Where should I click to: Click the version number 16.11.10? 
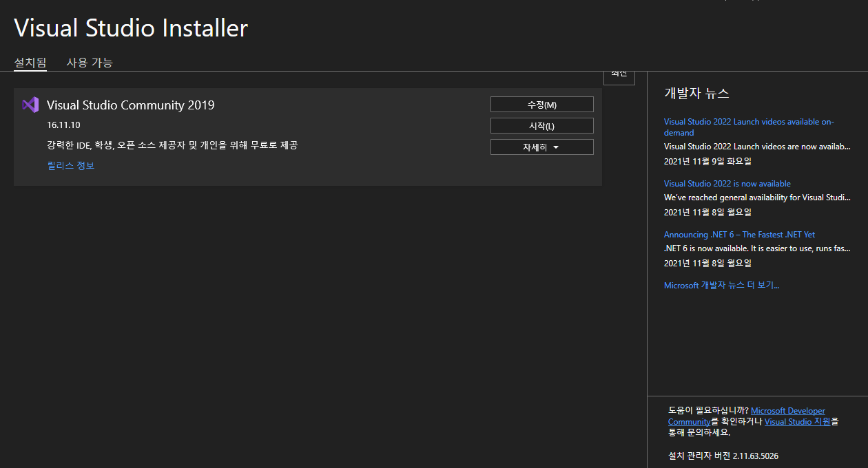[x=63, y=125]
